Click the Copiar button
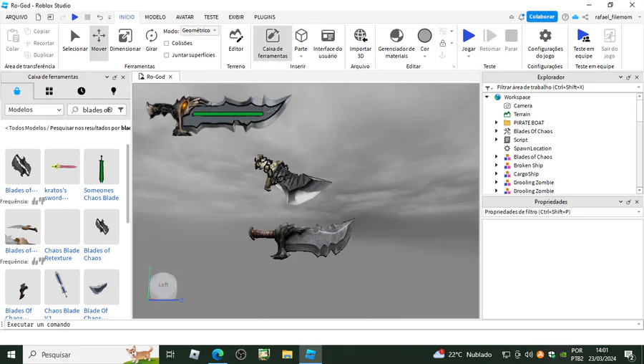The height and width of the screenshot is (364, 644). click(37, 32)
